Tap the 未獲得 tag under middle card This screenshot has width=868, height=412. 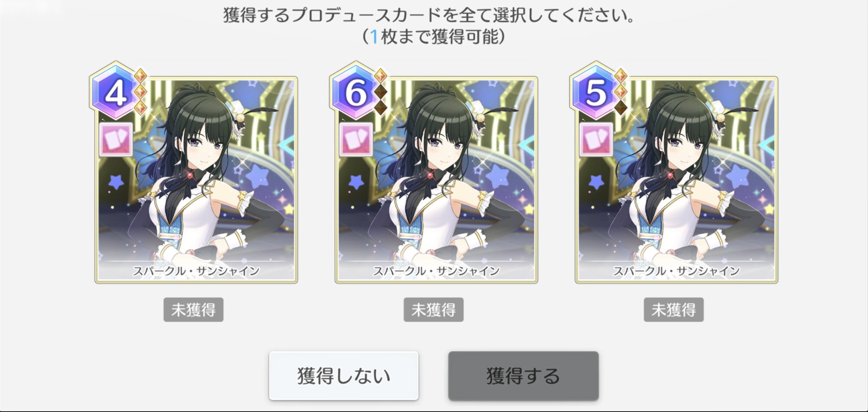434,310
